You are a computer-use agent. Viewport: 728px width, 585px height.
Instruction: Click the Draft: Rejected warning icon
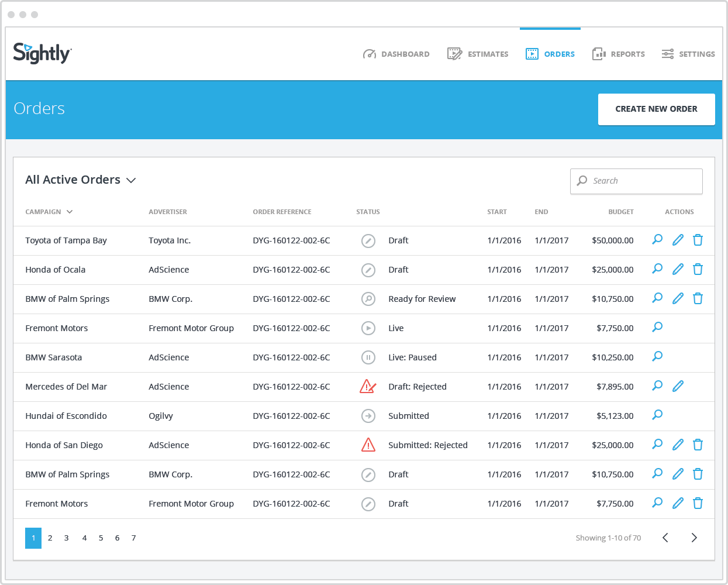[x=368, y=386]
